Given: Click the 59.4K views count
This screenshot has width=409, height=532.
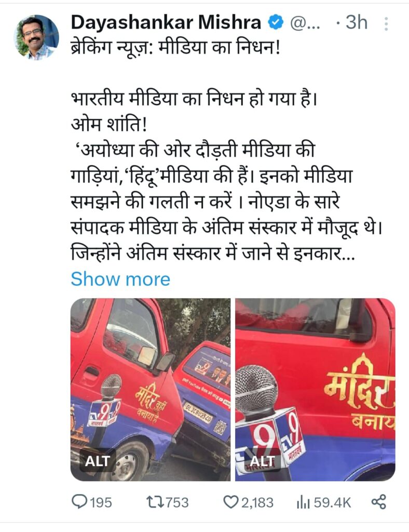Looking at the screenshot, I should (x=332, y=502).
